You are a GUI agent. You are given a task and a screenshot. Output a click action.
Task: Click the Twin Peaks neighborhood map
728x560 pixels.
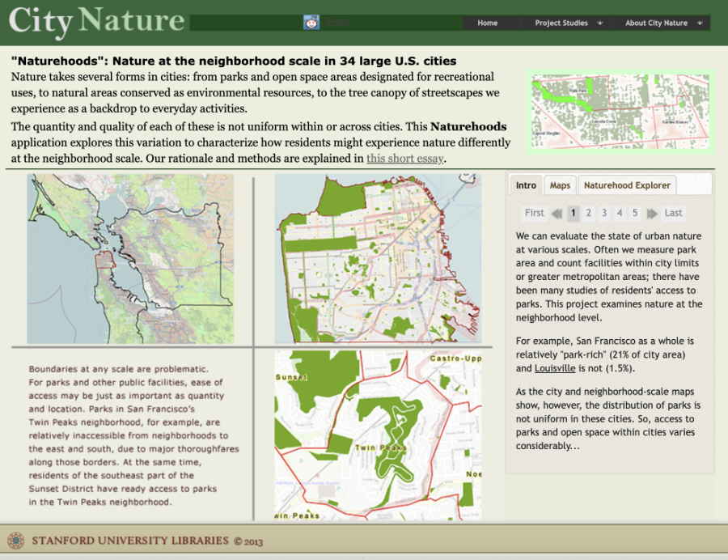point(378,435)
